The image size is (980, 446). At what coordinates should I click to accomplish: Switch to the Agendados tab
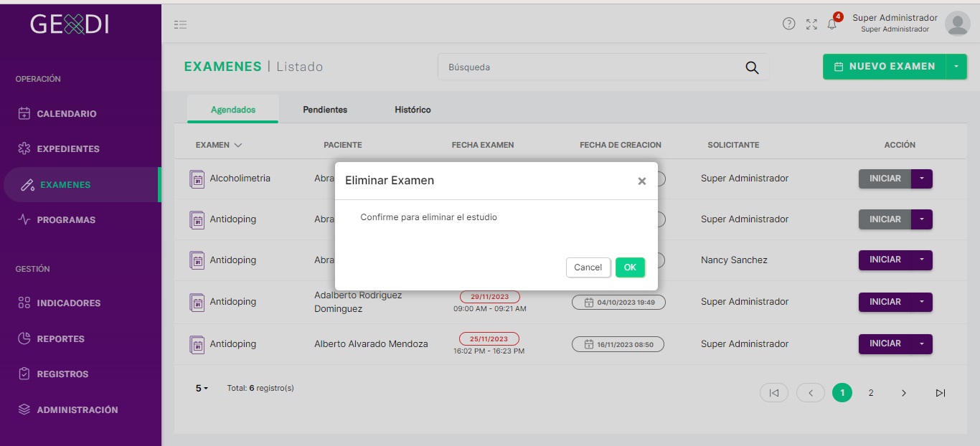[233, 110]
